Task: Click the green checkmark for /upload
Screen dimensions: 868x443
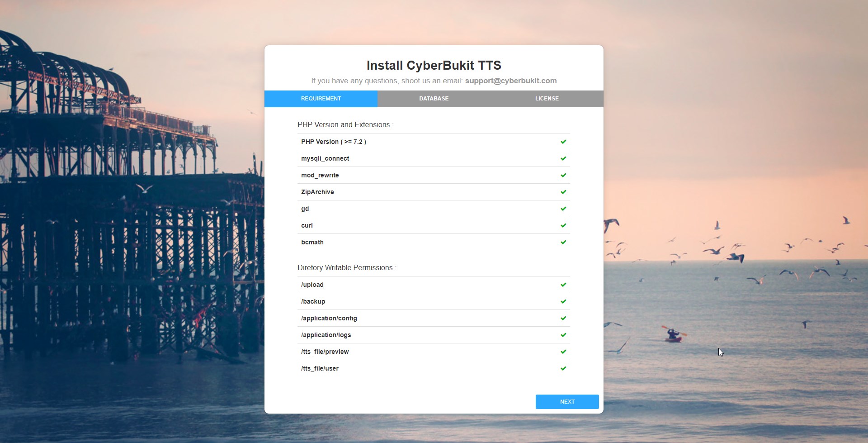Action: point(563,285)
